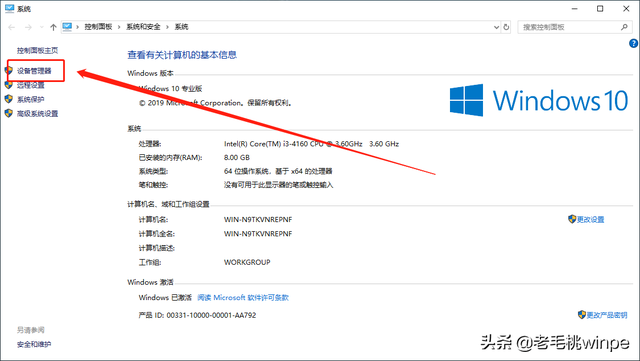Click the System window title bar icon
The width and height of the screenshot is (640, 361).
click(x=9, y=8)
